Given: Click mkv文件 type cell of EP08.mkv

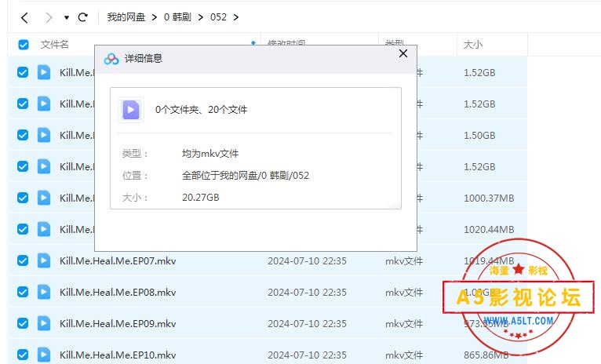Looking at the screenshot, I should coord(404,293).
